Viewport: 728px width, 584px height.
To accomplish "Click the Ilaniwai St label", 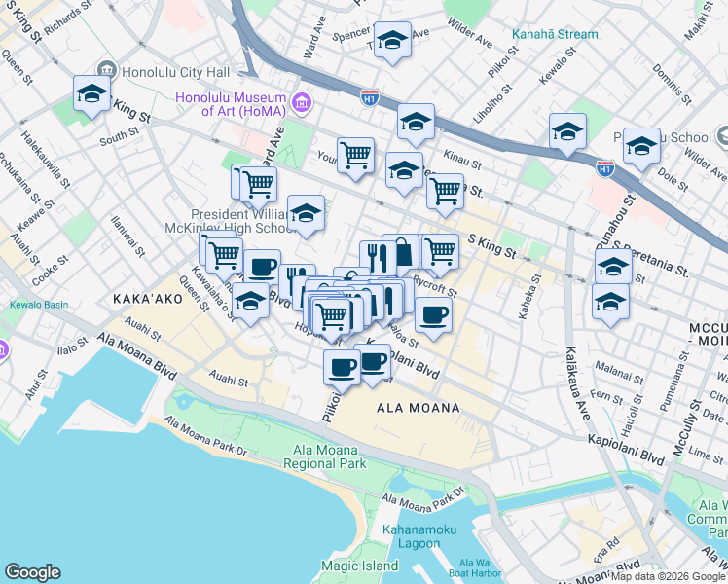I will pyautogui.click(x=128, y=237).
